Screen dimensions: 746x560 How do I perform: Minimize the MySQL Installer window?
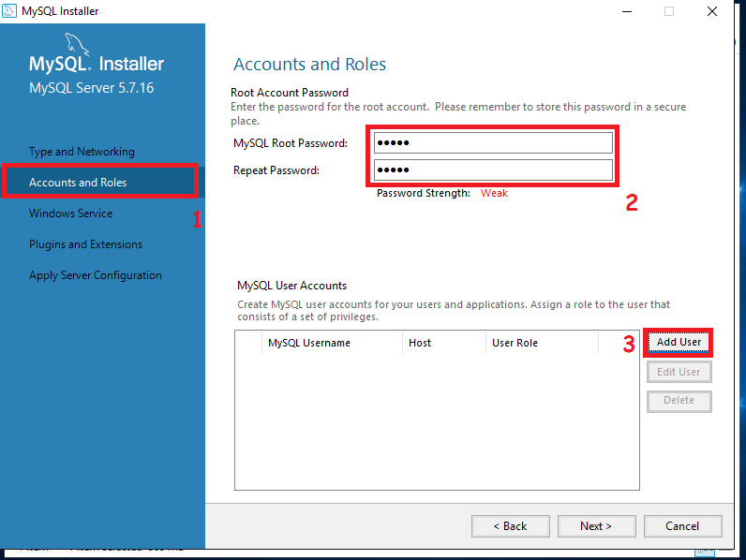click(627, 11)
